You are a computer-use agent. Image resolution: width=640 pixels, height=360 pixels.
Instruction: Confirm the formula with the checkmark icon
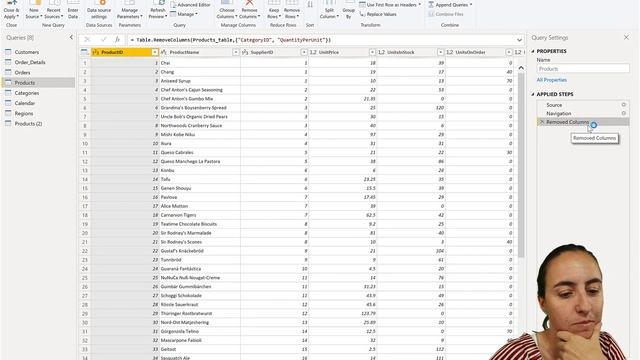pos(103,40)
